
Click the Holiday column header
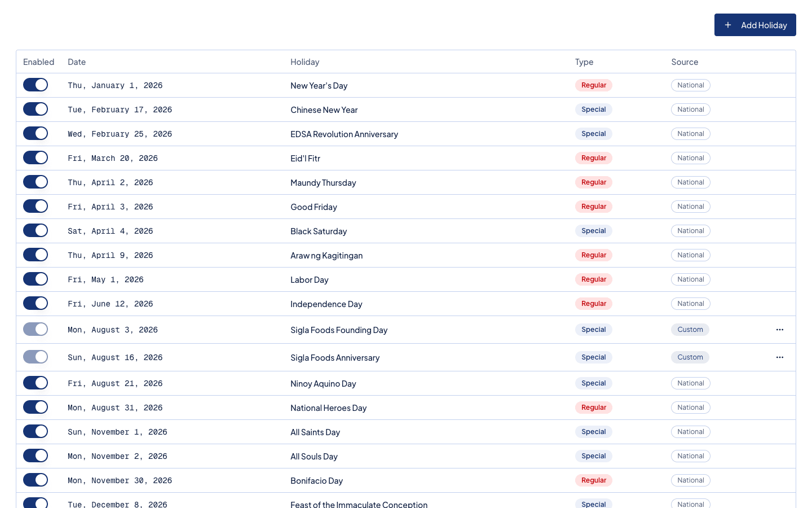click(x=304, y=62)
